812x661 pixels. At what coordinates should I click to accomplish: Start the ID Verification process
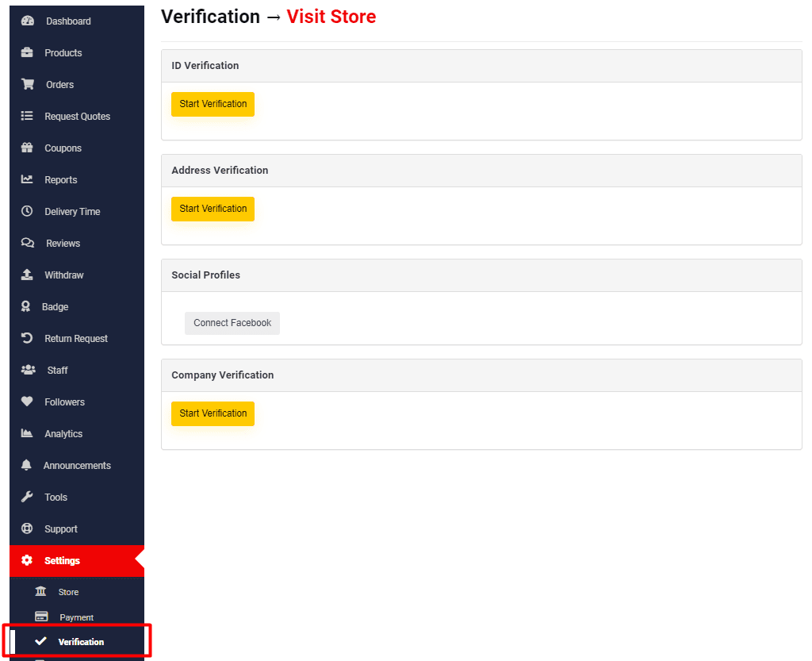213,104
